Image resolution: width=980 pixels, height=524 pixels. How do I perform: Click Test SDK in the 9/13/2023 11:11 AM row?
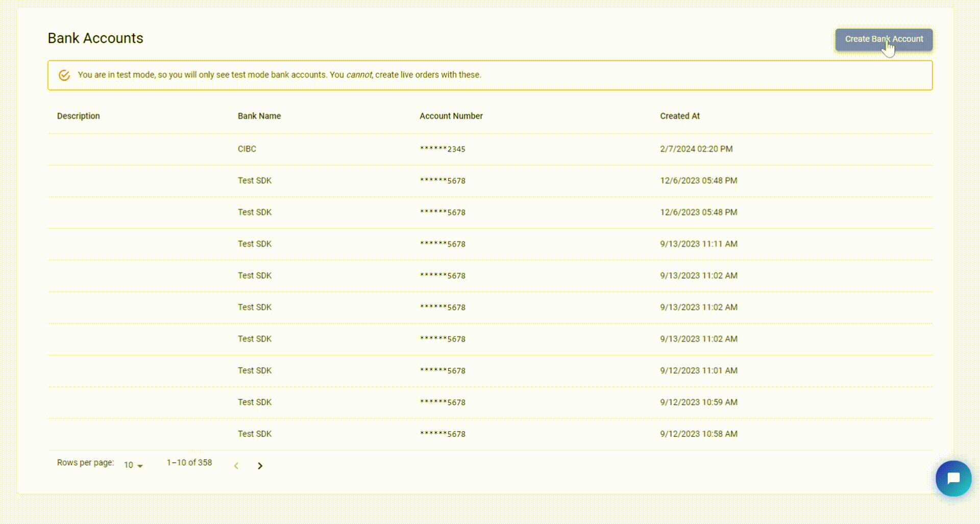[255, 244]
